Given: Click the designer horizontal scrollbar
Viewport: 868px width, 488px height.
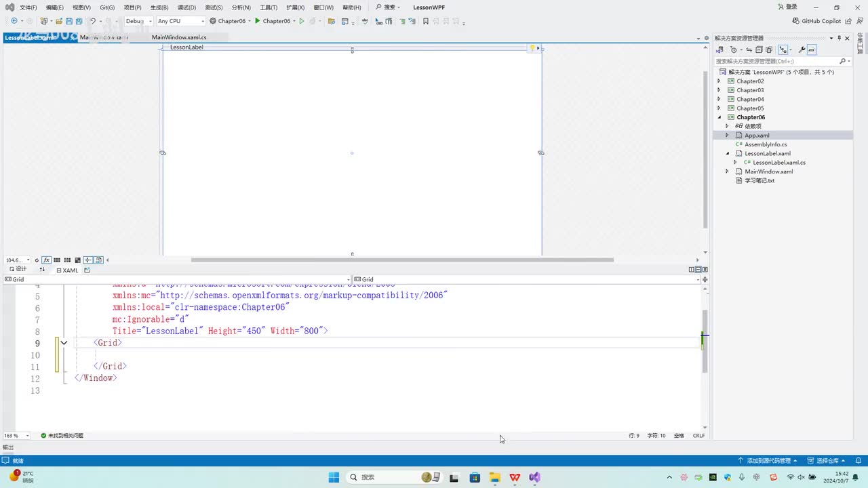Looking at the screenshot, I should [402, 260].
